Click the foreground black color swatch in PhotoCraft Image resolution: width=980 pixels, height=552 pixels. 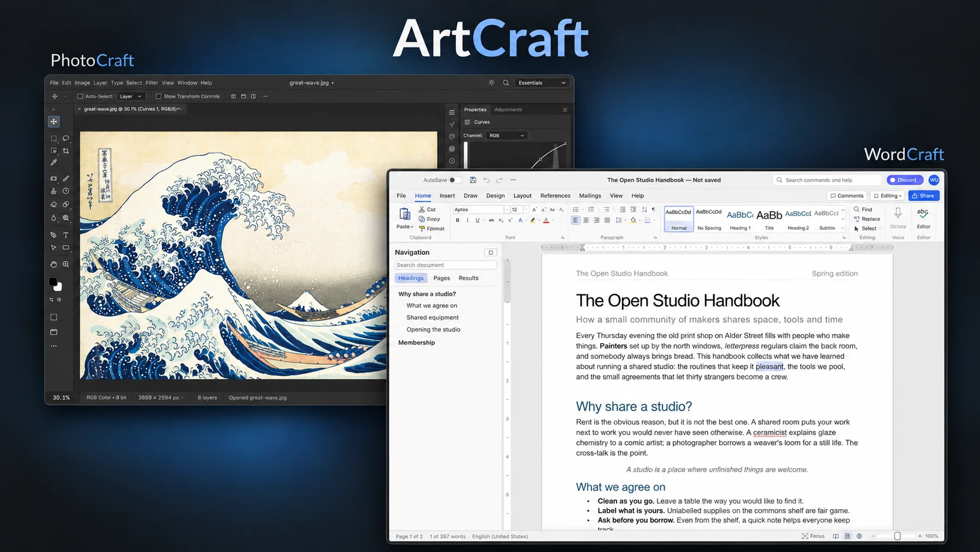(x=53, y=282)
